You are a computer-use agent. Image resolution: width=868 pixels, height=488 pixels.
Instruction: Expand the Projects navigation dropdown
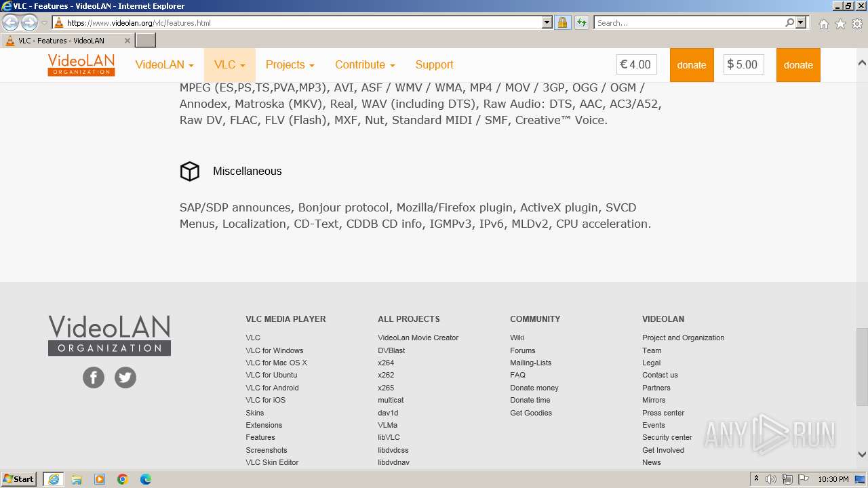pyautogui.click(x=290, y=65)
